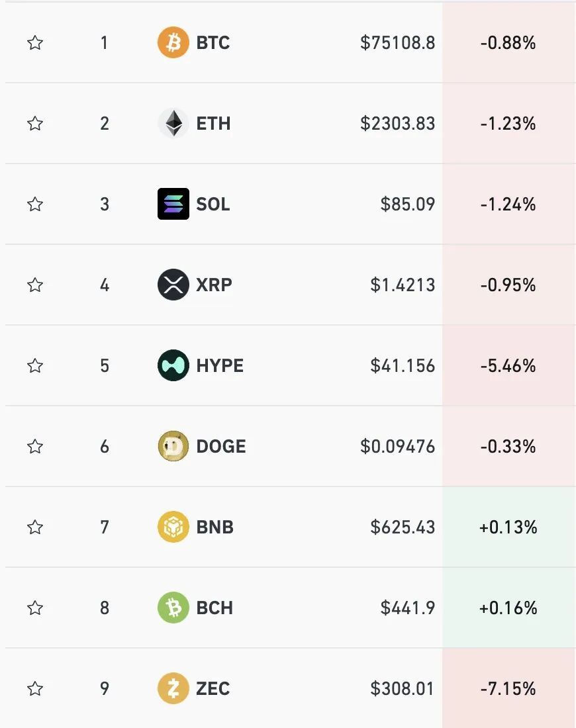576x728 pixels.
Task: Click the HYPE coin icon
Action: point(173,366)
